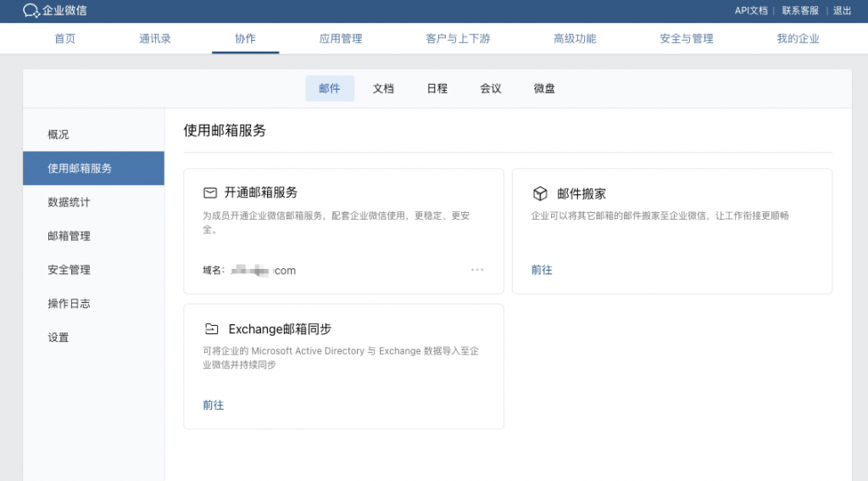
Task: Click 前往 under Exchange邮箱同步
Action: click(213, 405)
